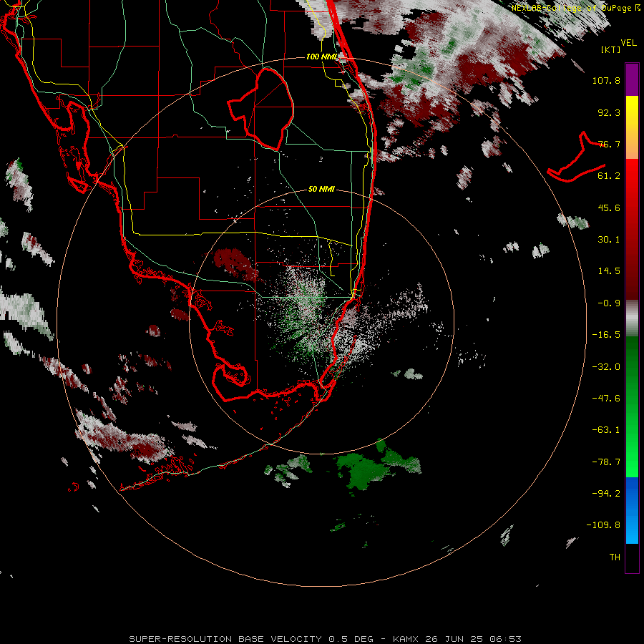Click the 45.6 velocity scale value
The image size is (644, 644).
pyautogui.click(x=609, y=208)
